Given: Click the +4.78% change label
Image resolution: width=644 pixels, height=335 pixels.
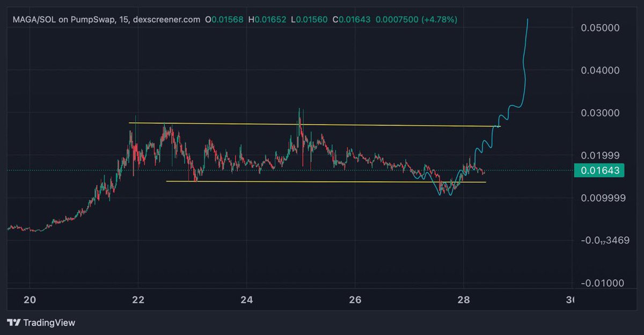Looking at the screenshot, I should (438, 19).
